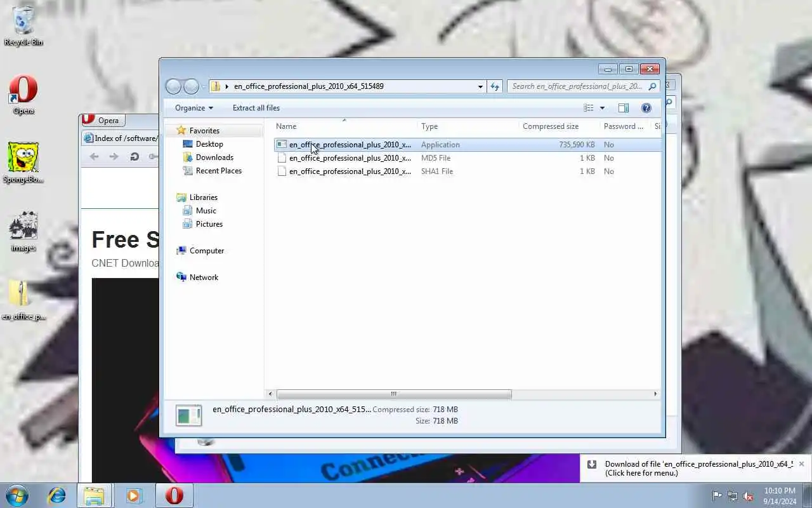Screen dimensions: 812x508
Task: Select the SHA1 File row
Action: tap(467, 171)
